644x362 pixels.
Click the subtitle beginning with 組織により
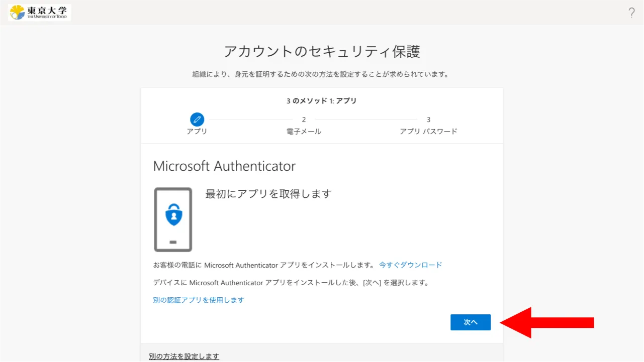(321, 74)
